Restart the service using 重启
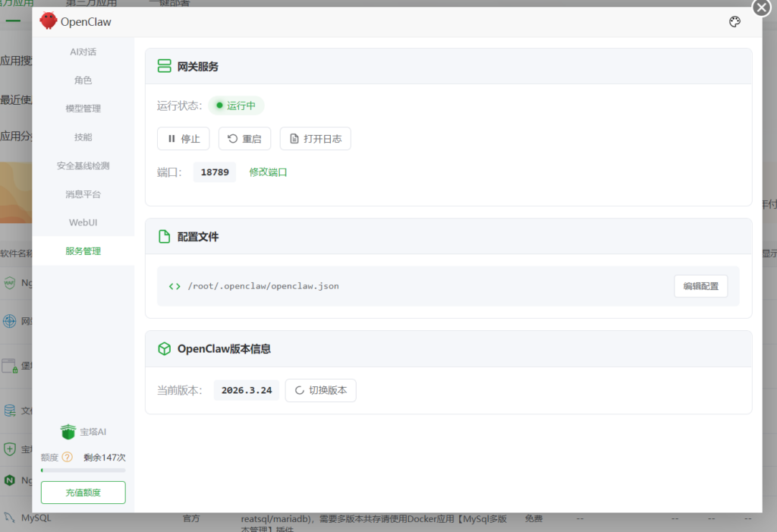The width and height of the screenshot is (777, 532). click(x=244, y=138)
